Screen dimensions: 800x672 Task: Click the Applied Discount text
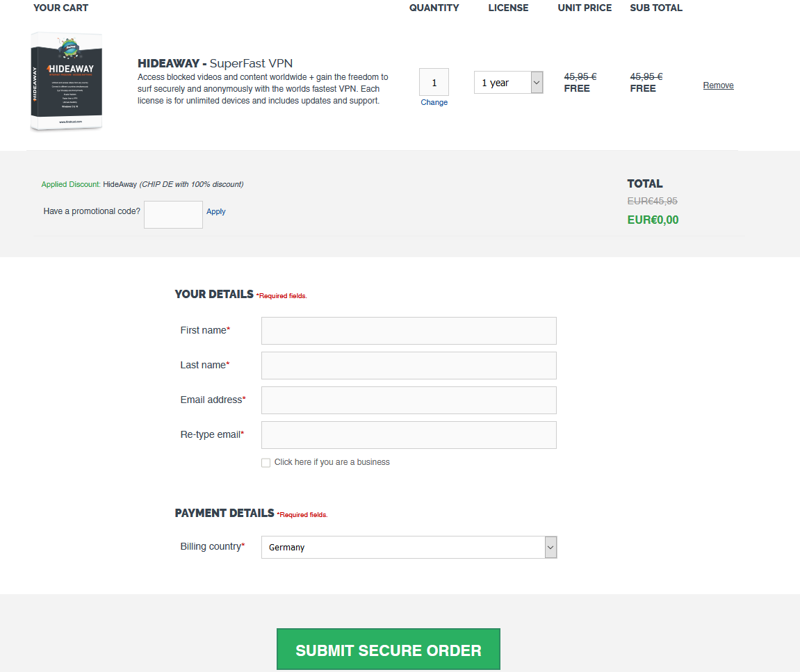(x=142, y=184)
